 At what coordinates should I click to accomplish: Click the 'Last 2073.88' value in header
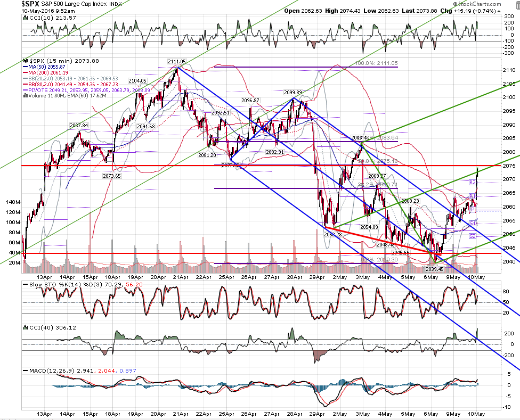pos(419,11)
